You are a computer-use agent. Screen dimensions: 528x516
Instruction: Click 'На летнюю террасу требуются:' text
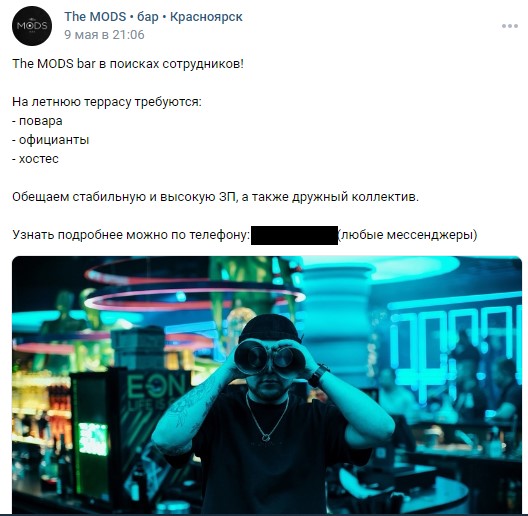(x=107, y=102)
